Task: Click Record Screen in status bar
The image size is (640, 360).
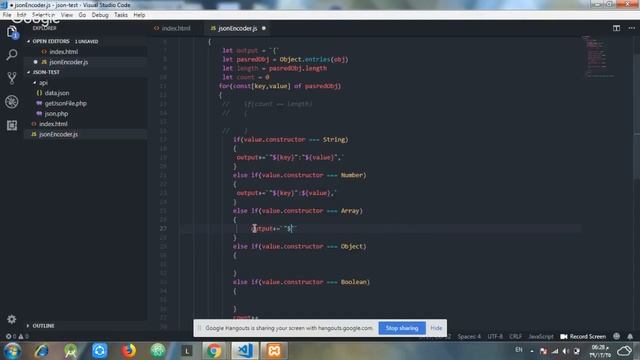Action: 583,336
